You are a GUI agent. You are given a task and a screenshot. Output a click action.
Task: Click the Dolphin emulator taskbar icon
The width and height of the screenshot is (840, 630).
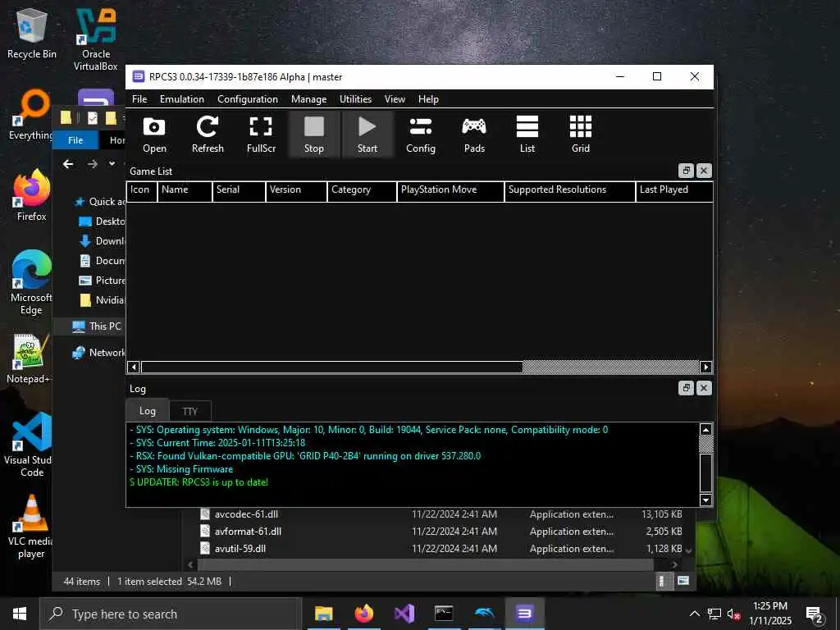pos(484,614)
